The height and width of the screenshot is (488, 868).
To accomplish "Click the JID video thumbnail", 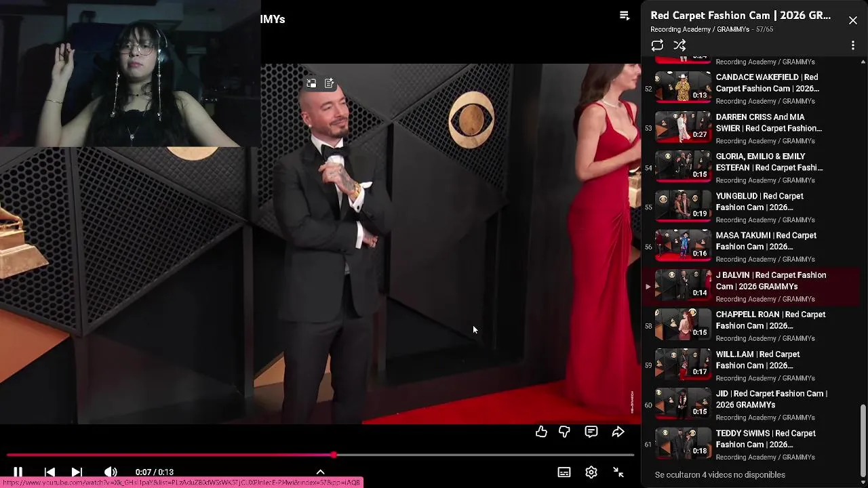I will [x=684, y=403].
